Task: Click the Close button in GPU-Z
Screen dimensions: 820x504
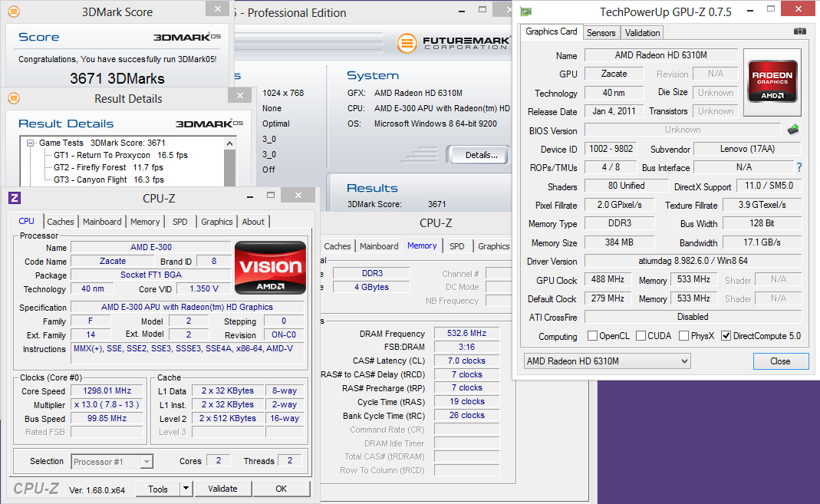Action: tap(780, 361)
